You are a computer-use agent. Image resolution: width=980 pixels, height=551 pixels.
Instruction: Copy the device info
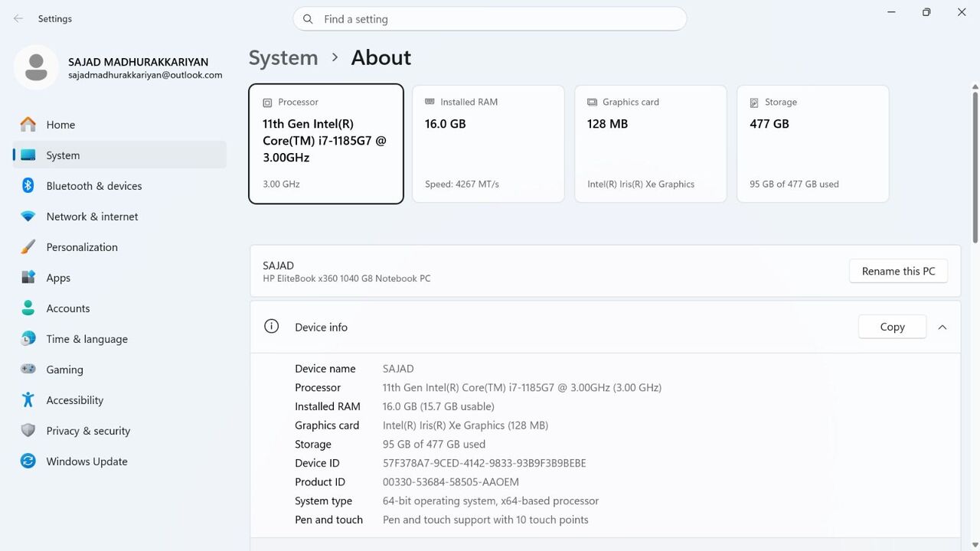coord(892,327)
